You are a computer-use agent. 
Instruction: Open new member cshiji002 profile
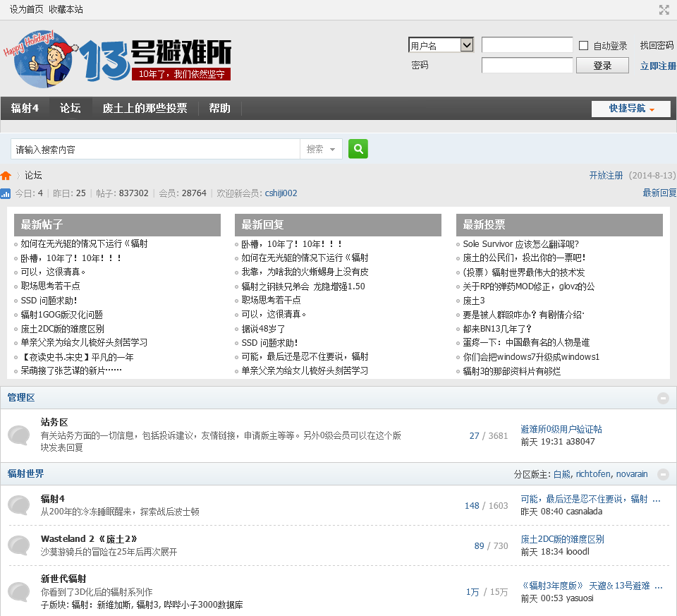(x=281, y=193)
